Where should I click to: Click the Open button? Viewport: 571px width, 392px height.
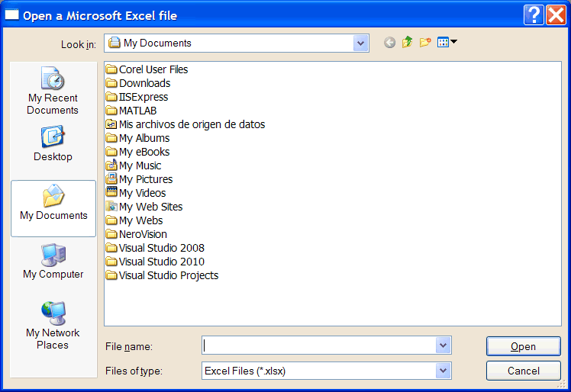(524, 346)
